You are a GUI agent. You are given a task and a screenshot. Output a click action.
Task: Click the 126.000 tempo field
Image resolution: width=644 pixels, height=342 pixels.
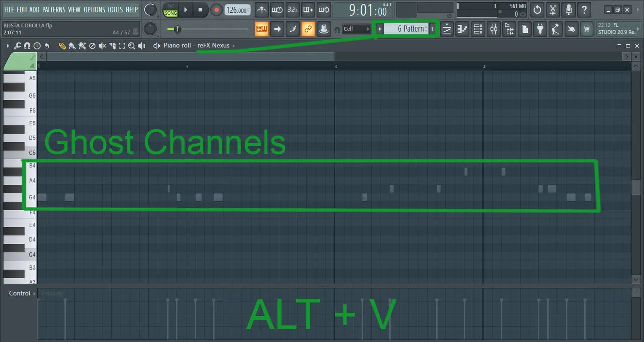(x=237, y=10)
